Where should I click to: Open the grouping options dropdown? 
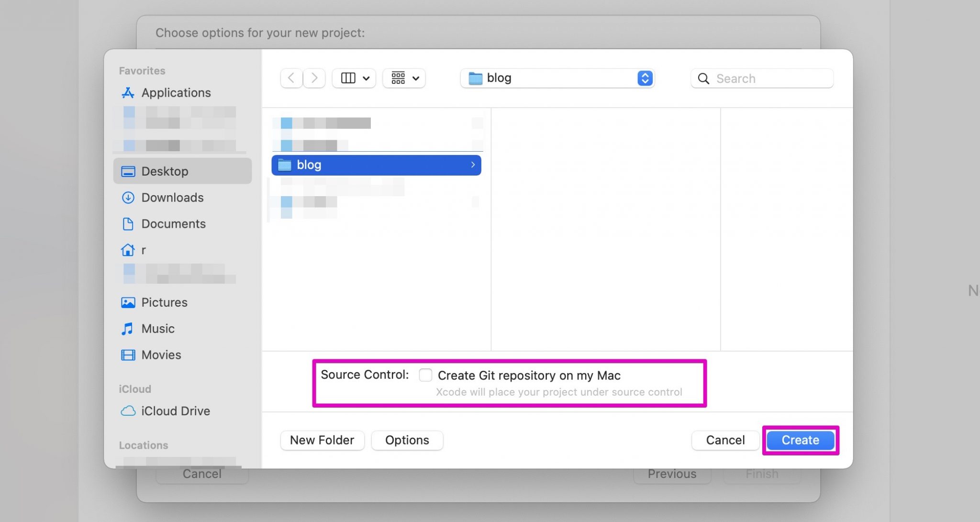coord(404,78)
